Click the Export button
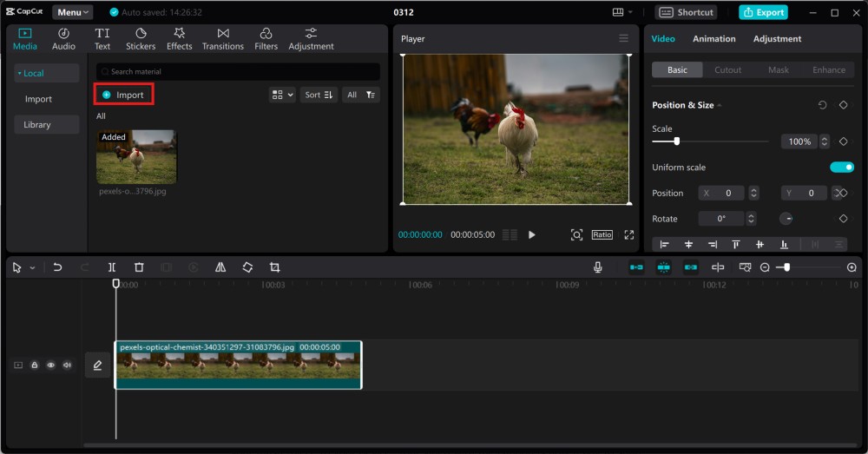Viewport: 868px width, 454px height. click(x=763, y=12)
